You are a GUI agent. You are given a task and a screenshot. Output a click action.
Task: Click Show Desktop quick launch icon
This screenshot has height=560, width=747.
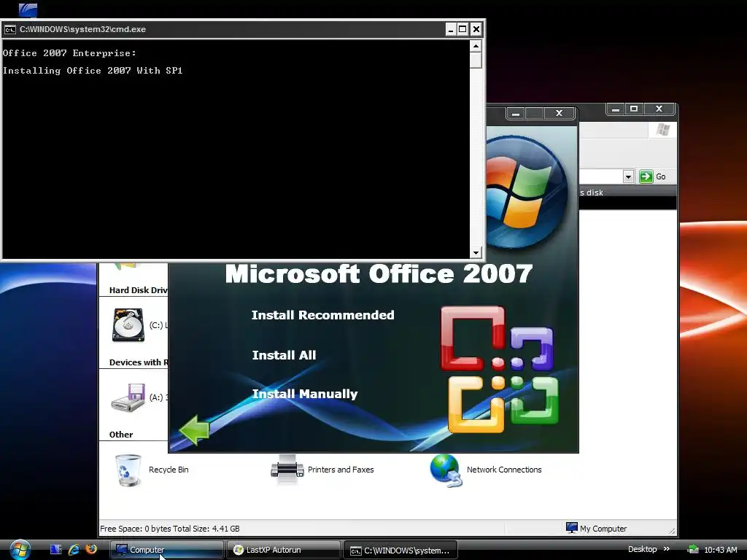click(55, 550)
